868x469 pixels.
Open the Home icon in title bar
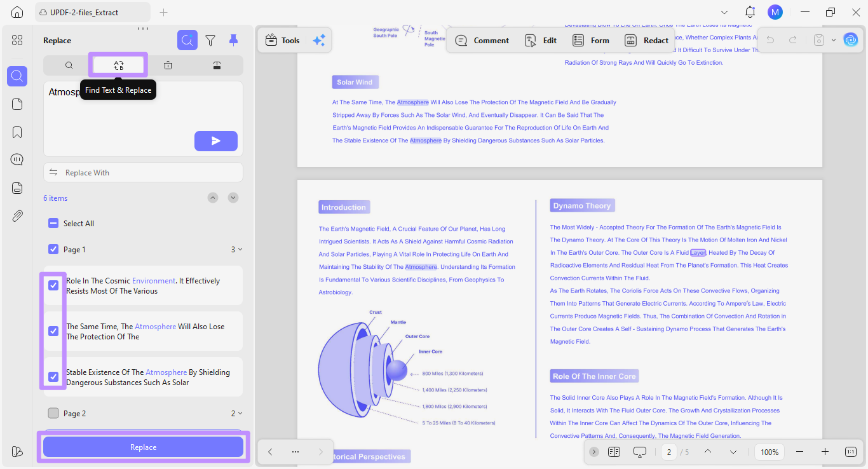[17, 12]
